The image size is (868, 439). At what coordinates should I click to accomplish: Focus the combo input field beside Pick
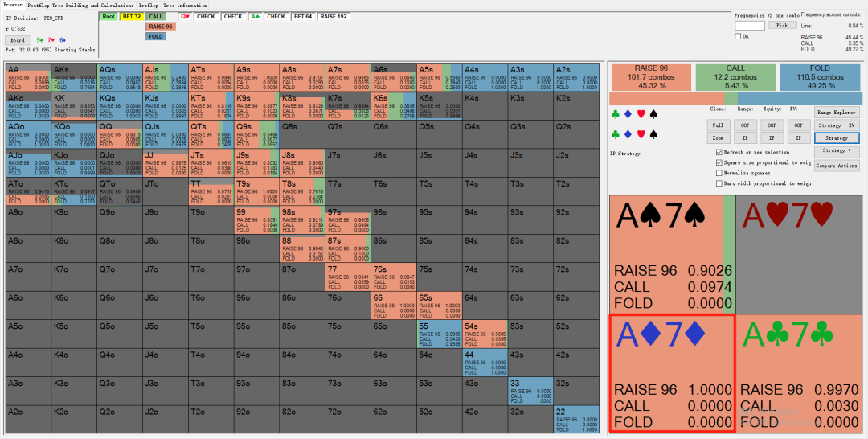[x=750, y=26]
